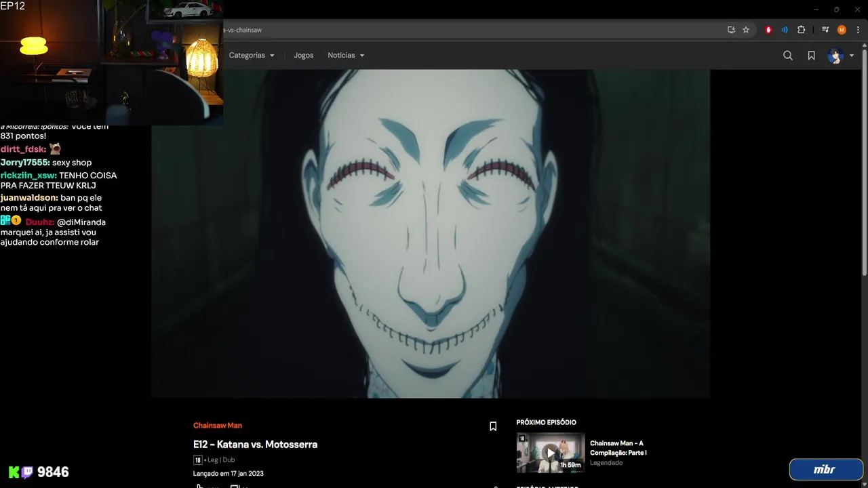Viewport: 868px width, 488px height.
Task: Click the site search magnifier icon
Action: [x=788, y=56]
